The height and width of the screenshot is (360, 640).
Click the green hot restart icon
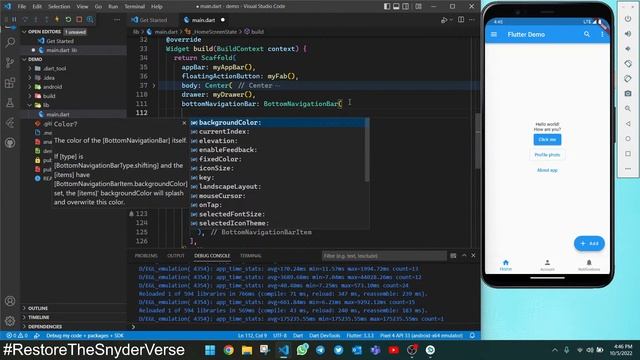tap(68, 20)
